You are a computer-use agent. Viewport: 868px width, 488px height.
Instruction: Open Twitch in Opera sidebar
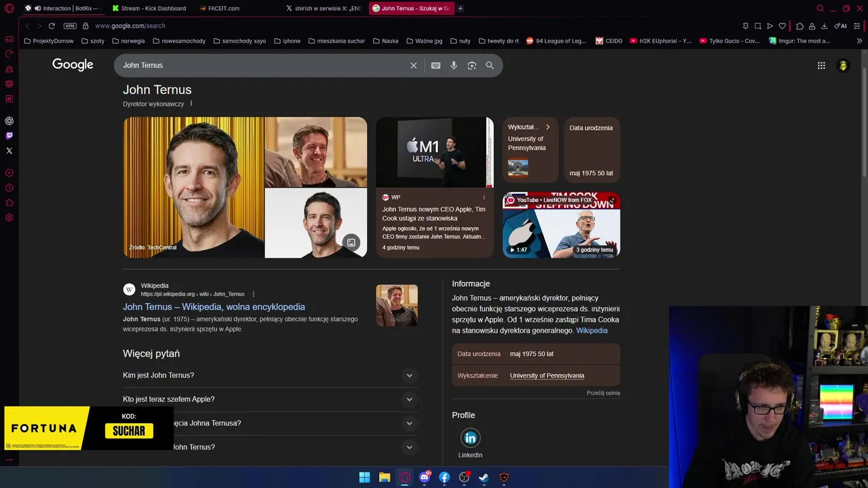(9, 136)
